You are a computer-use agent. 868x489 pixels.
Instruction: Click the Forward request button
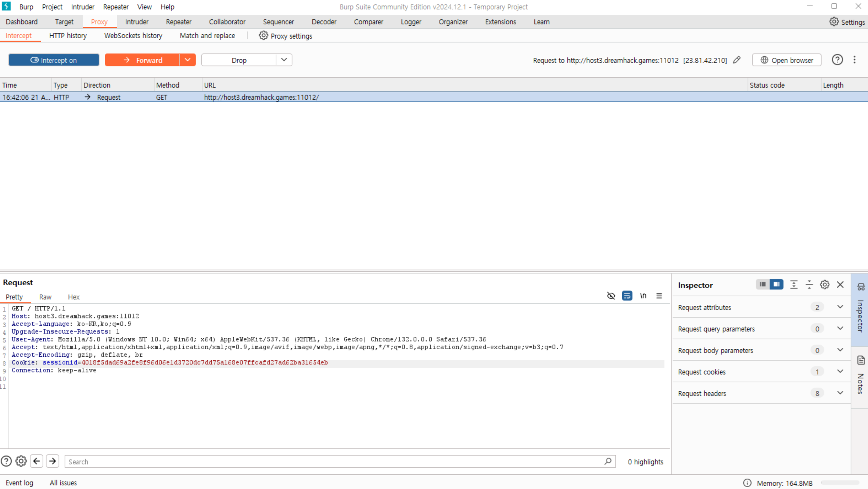tap(143, 60)
